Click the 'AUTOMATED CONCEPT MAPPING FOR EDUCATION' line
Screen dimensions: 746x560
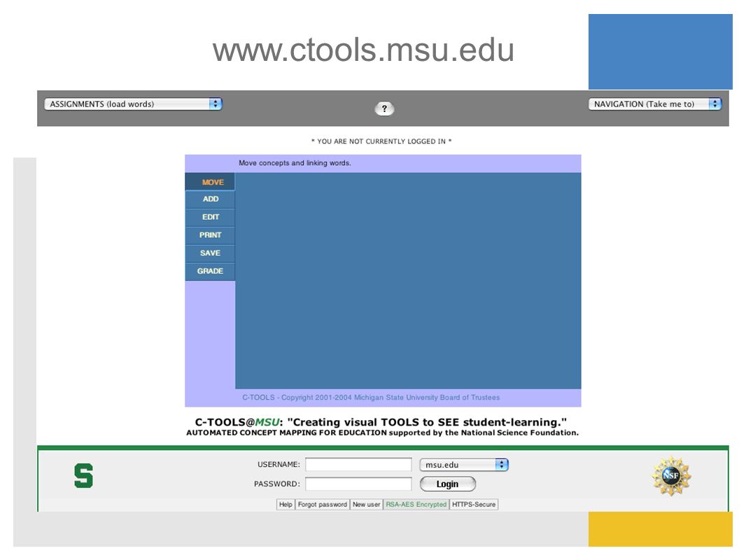(382, 433)
